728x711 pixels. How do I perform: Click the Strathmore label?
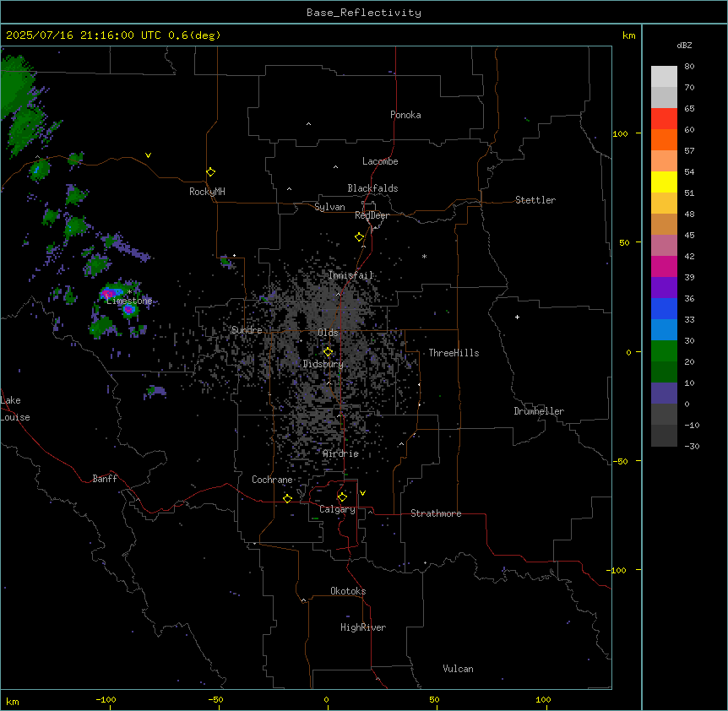(436, 513)
